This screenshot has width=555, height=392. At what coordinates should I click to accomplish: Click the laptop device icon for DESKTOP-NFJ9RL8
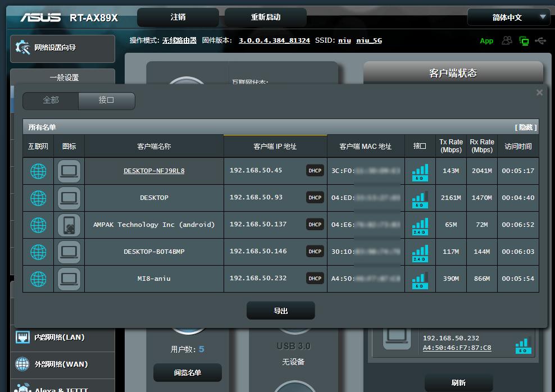point(69,171)
